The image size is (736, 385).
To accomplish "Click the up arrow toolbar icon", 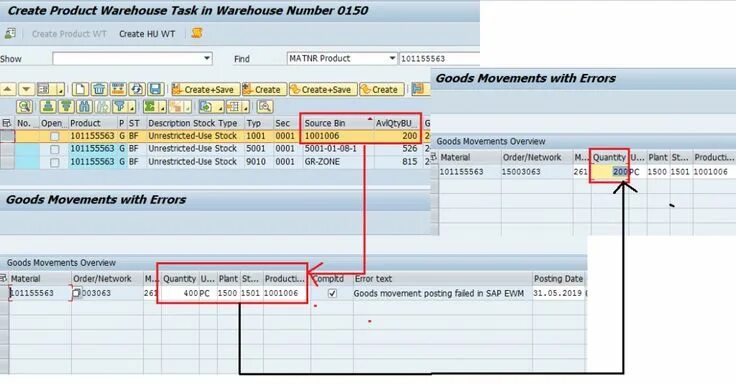I will click(x=8, y=89).
